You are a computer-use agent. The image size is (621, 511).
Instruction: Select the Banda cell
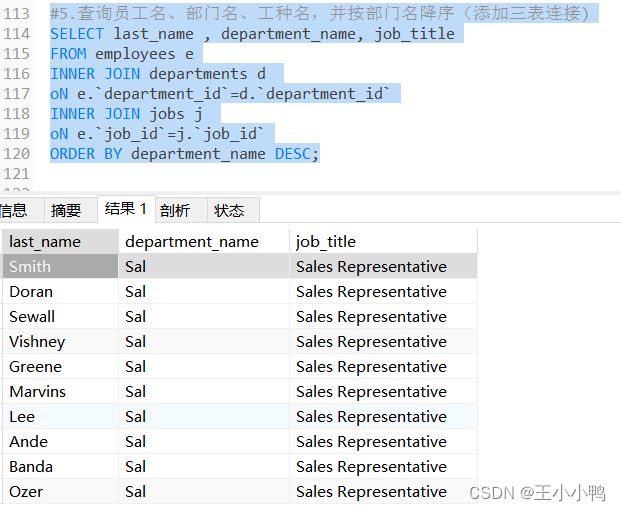click(x=60, y=466)
